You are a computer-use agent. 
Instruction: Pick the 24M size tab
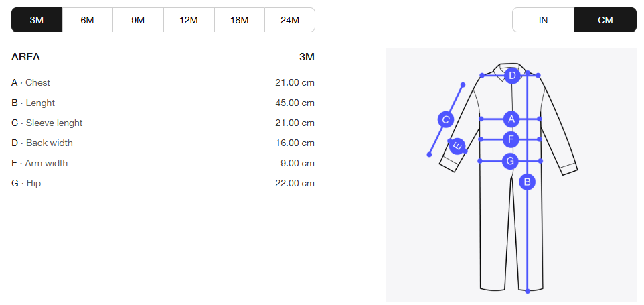tap(290, 19)
